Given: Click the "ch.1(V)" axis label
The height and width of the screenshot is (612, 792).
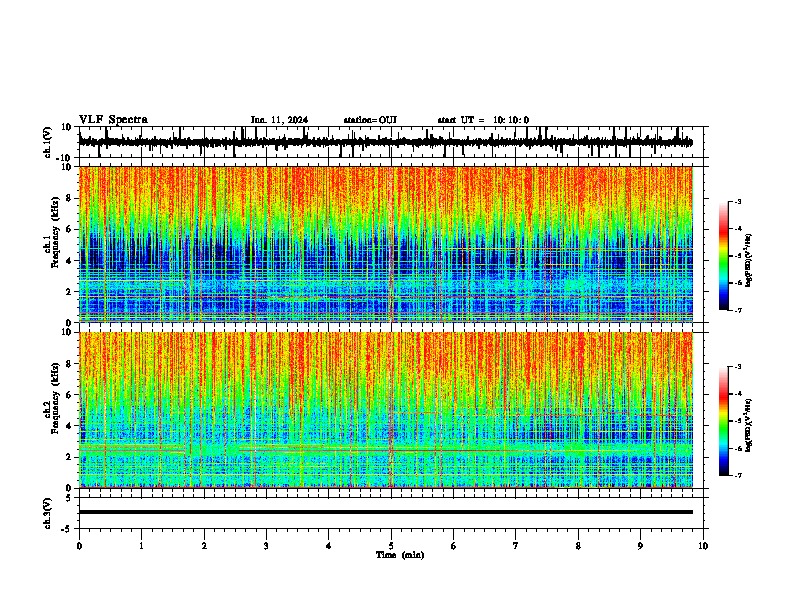Looking at the screenshot, I should click(48, 142).
